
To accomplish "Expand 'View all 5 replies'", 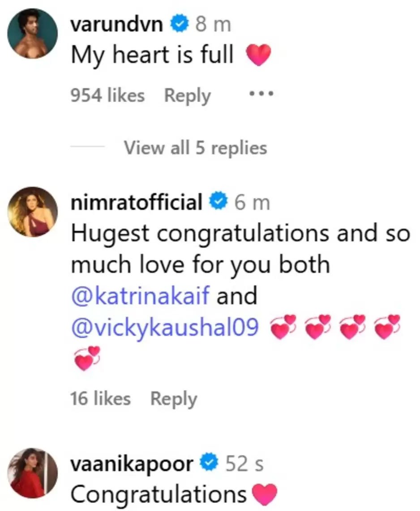I will [x=195, y=147].
